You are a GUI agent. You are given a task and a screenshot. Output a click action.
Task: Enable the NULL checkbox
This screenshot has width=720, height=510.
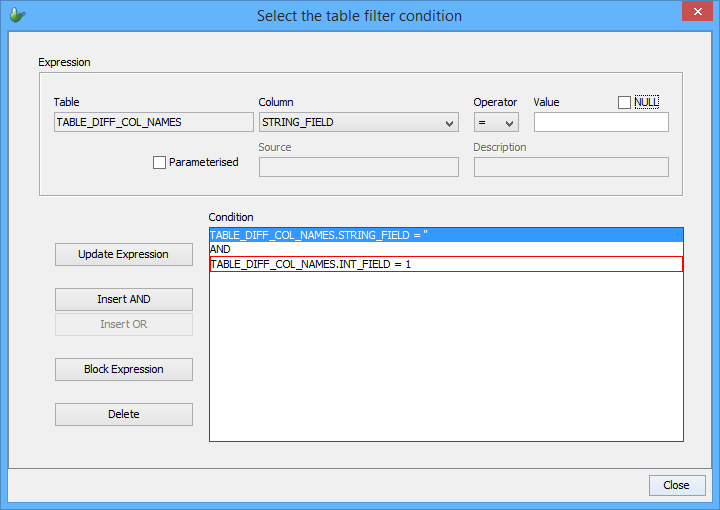click(x=625, y=102)
